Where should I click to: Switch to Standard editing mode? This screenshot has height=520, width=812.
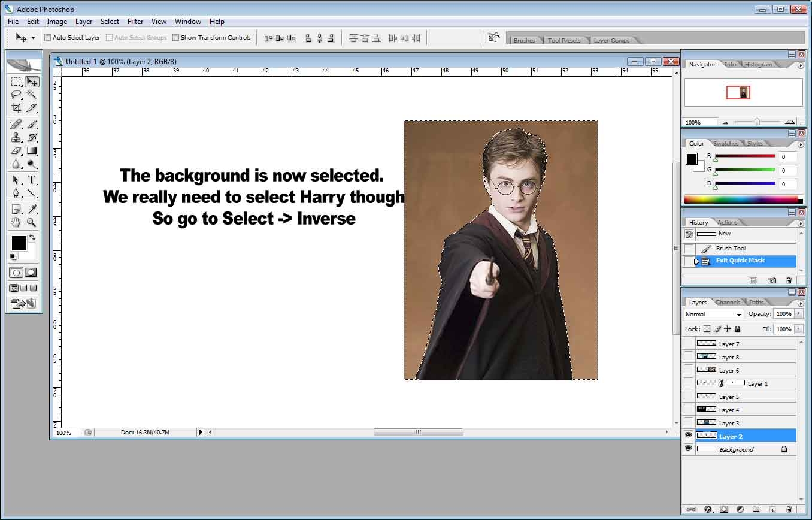click(x=16, y=273)
